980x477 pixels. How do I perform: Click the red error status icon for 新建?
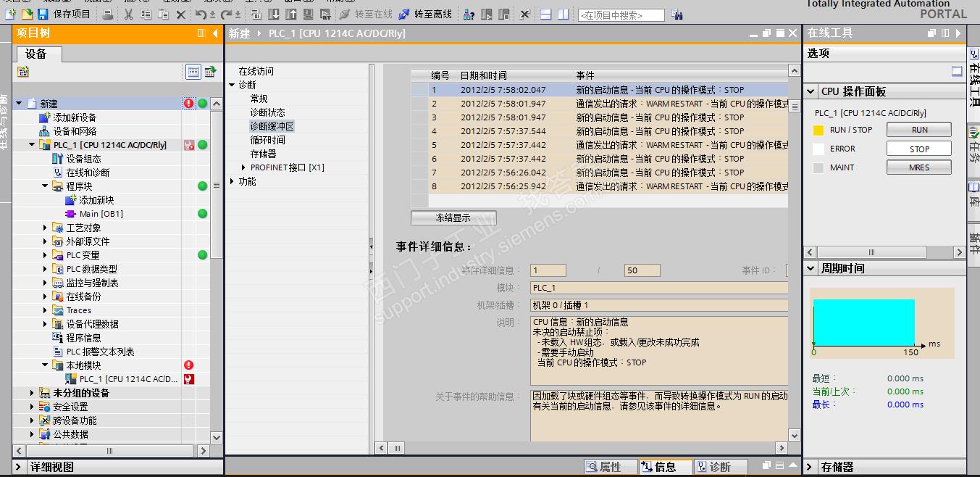pyautogui.click(x=189, y=104)
